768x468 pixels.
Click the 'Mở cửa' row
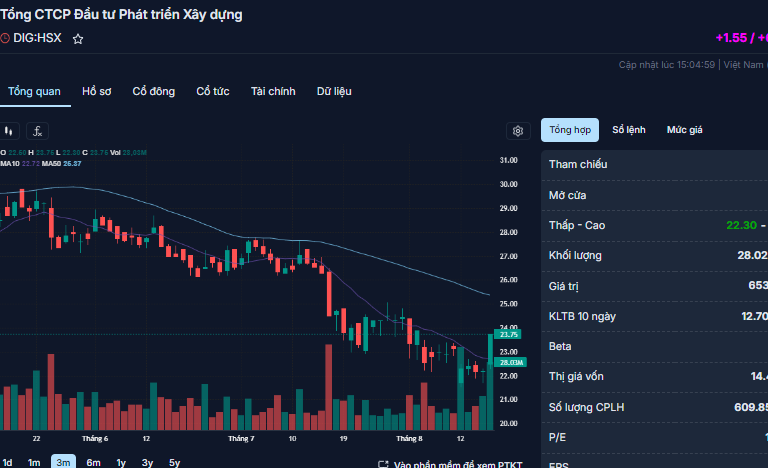click(x=654, y=196)
